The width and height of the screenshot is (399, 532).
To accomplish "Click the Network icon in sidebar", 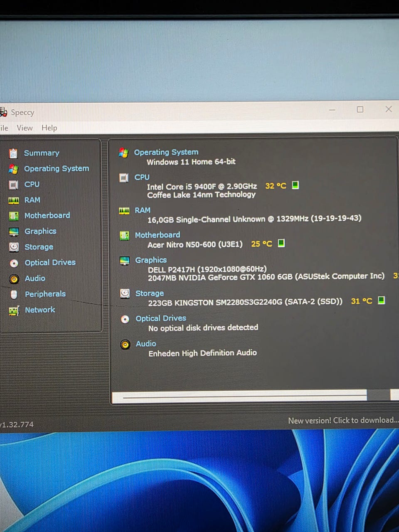I will click(14, 310).
